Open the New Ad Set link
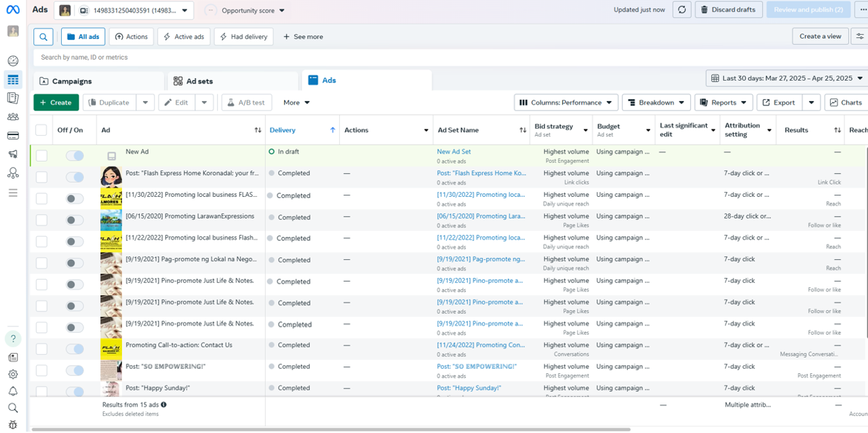The width and height of the screenshot is (868, 433). pyautogui.click(x=454, y=151)
